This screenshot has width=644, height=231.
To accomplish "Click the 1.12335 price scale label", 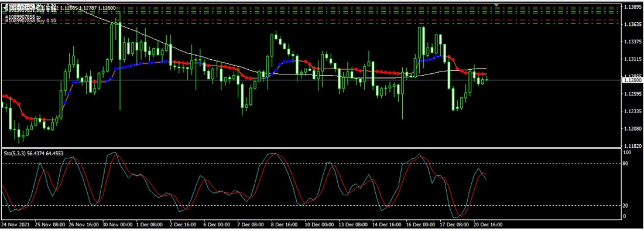I will [633, 111].
